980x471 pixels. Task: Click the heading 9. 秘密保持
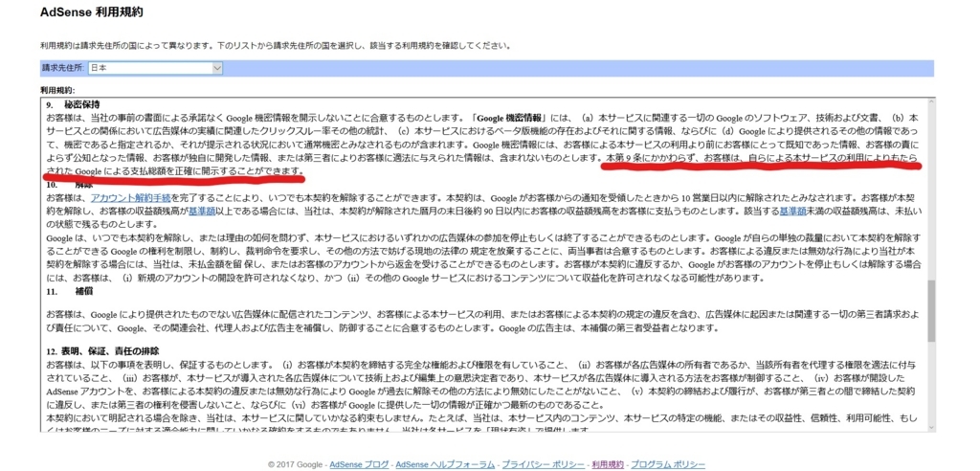pyautogui.click(x=73, y=103)
